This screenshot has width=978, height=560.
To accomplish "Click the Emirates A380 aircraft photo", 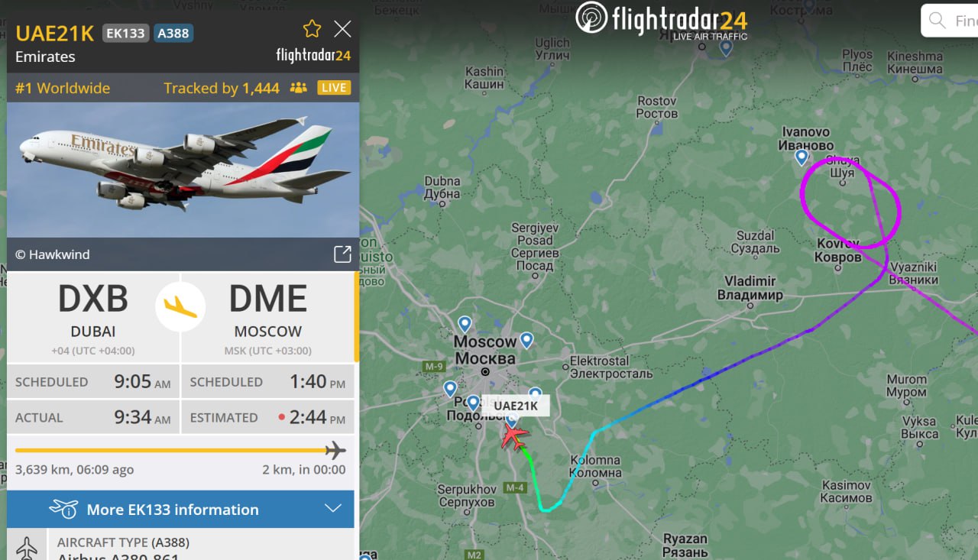I will [183, 170].
